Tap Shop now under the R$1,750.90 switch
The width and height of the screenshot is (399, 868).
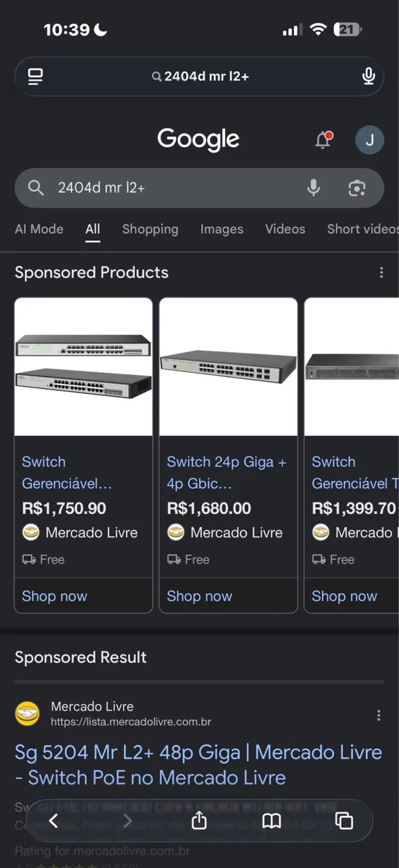point(55,596)
